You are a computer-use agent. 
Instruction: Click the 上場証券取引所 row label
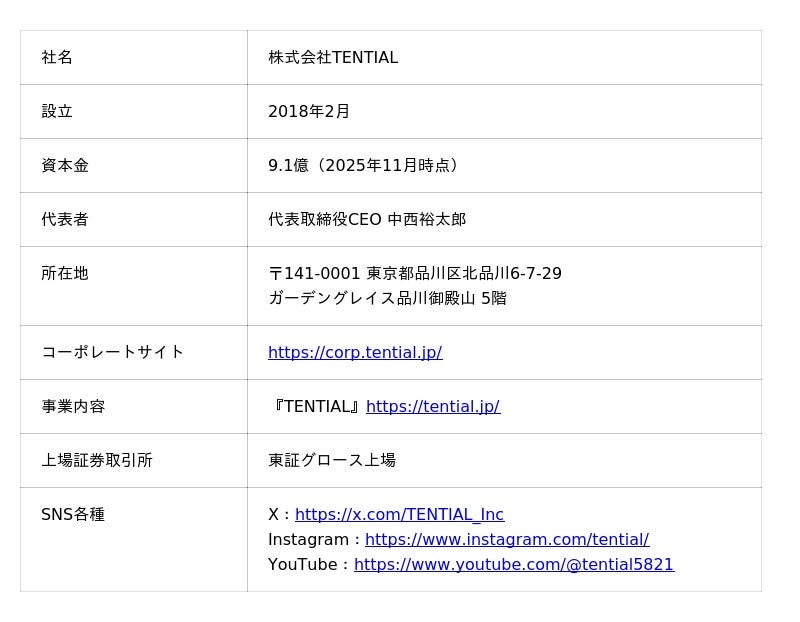(97, 460)
